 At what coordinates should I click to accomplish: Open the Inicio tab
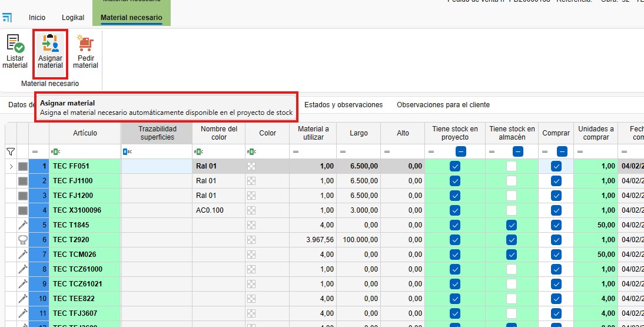(37, 18)
